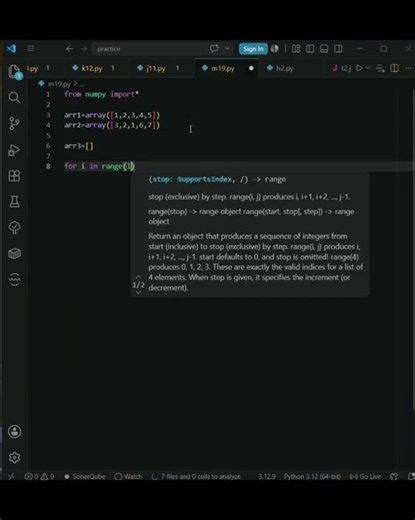415x520 pixels.
Task: Click the Sign In button
Action: pos(253,49)
